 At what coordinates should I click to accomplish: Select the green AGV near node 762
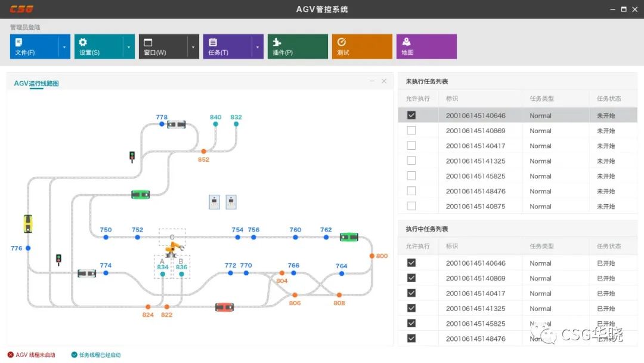[349, 237]
